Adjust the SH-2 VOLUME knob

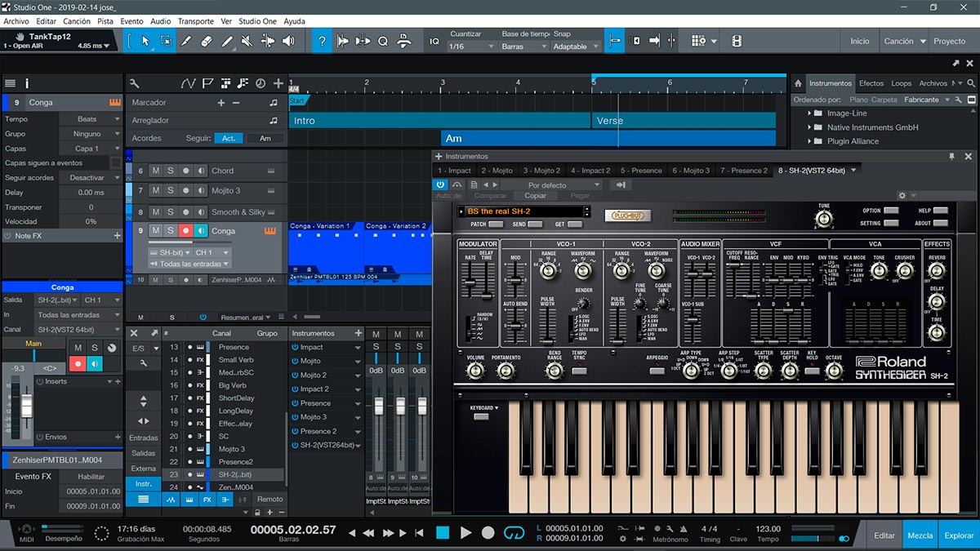475,371
